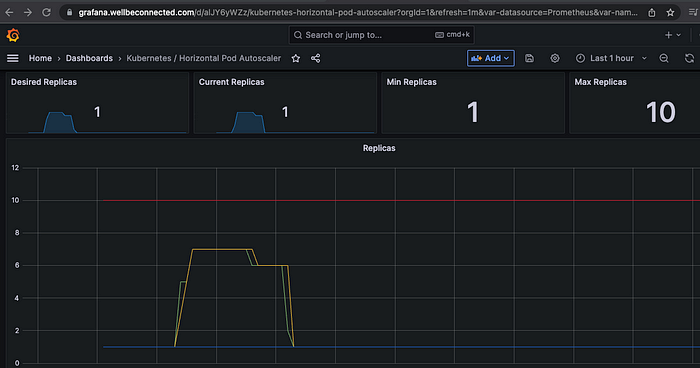Open the hamburger navigation menu
The width and height of the screenshot is (700, 368).
(x=12, y=58)
